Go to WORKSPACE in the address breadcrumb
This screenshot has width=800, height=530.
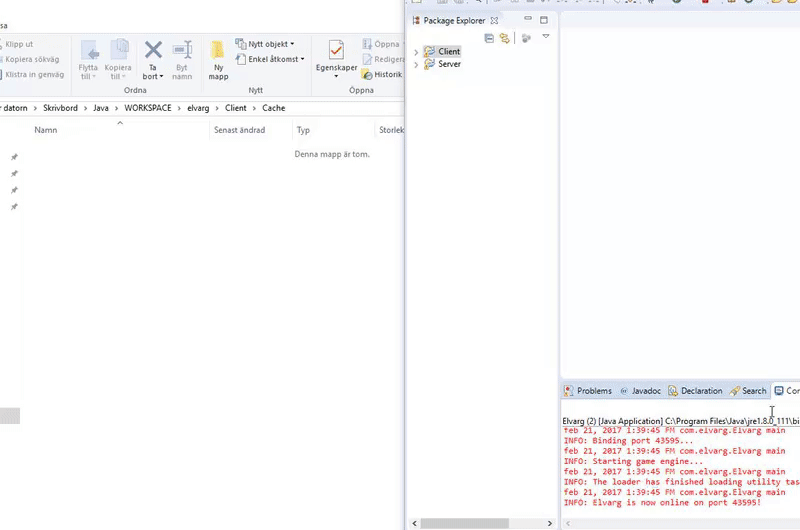tap(148, 108)
